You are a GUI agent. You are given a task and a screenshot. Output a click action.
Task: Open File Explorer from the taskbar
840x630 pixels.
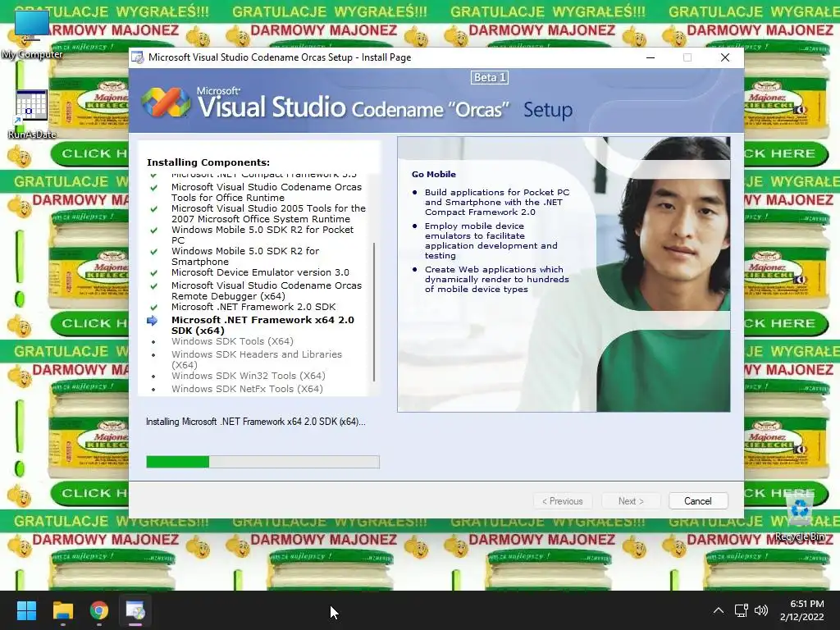[62, 610]
